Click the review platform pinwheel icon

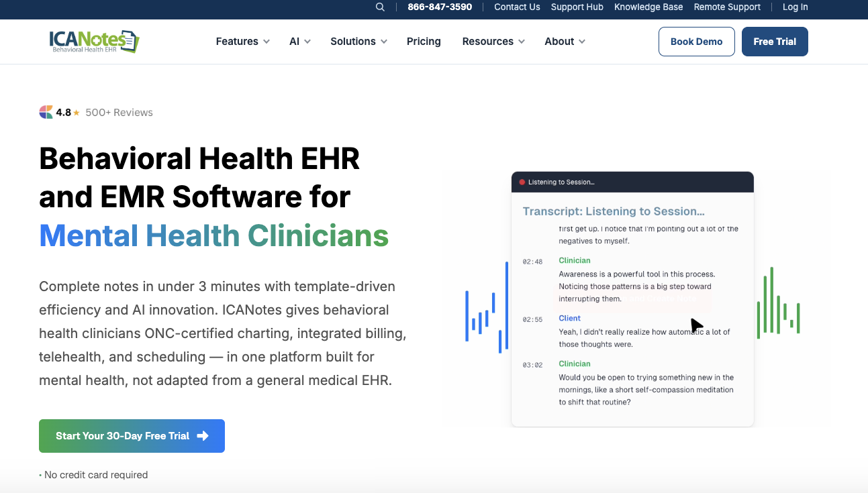pyautogui.click(x=46, y=112)
